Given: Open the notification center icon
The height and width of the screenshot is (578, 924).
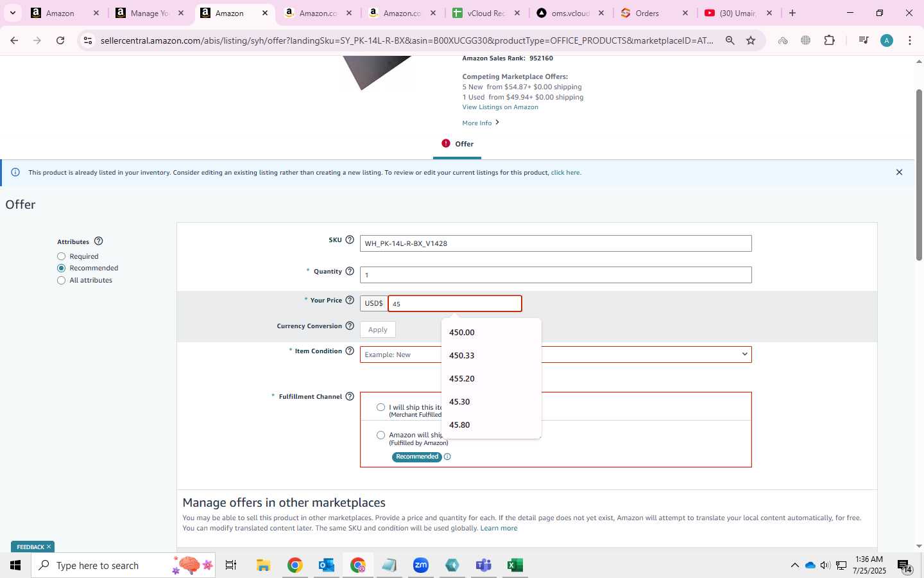Looking at the screenshot, I should [x=904, y=566].
